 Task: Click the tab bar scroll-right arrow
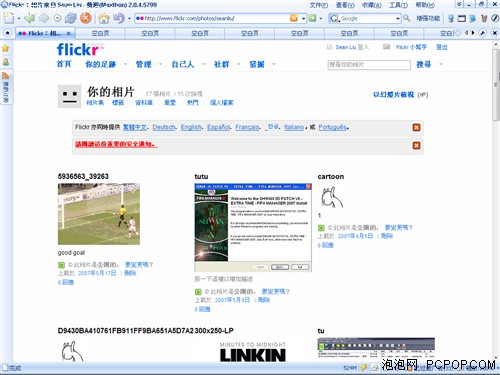(473, 33)
